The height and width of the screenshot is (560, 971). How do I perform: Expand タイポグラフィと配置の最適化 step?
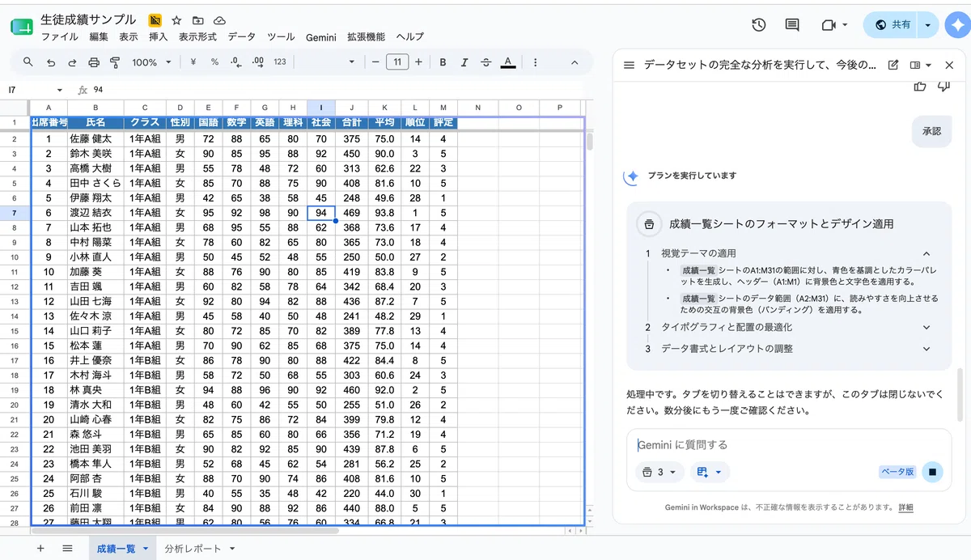coord(926,327)
